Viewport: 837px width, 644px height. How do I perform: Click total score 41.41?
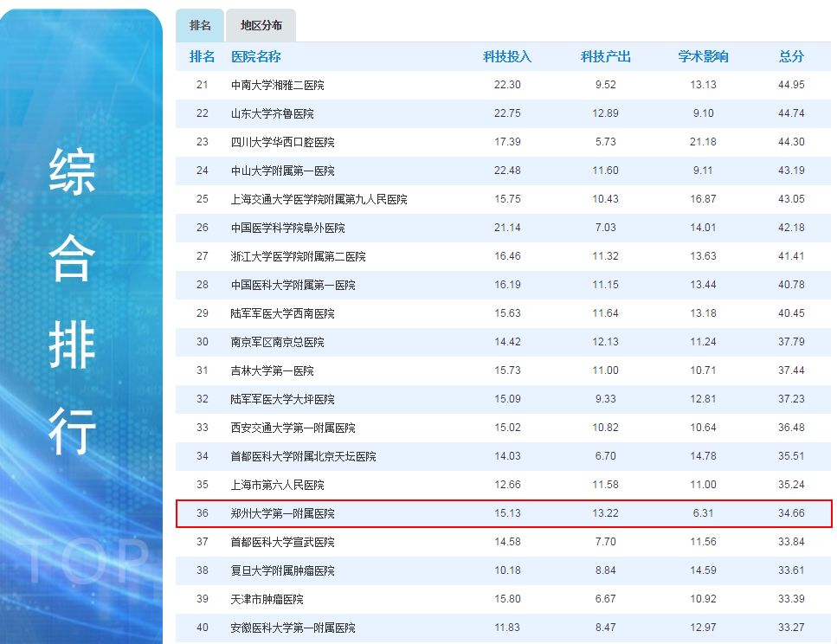pyautogui.click(x=791, y=256)
